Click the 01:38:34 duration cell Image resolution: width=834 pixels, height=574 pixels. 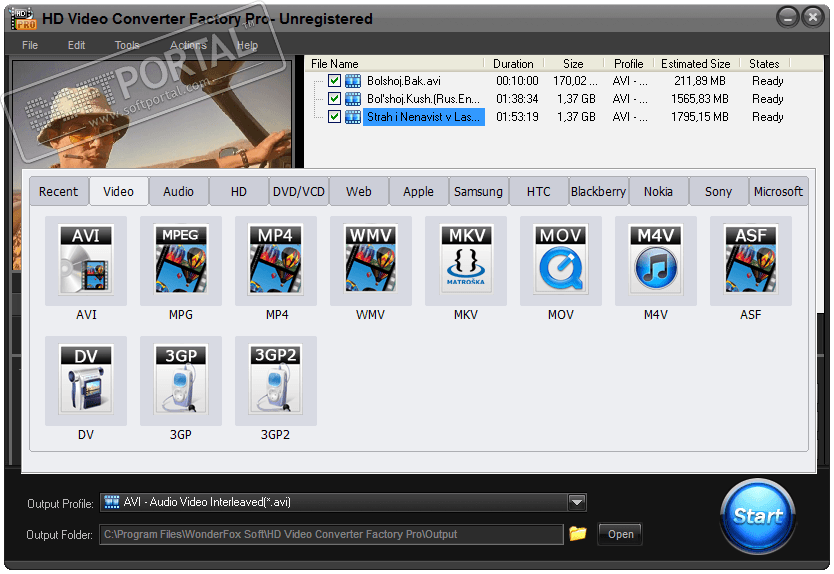tap(517, 99)
